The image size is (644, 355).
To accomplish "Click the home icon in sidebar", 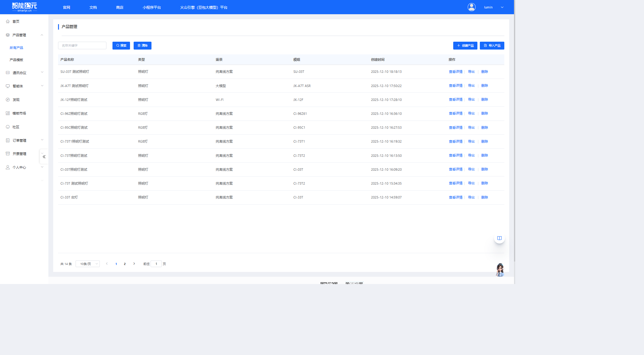I will pyautogui.click(x=8, y=21).
